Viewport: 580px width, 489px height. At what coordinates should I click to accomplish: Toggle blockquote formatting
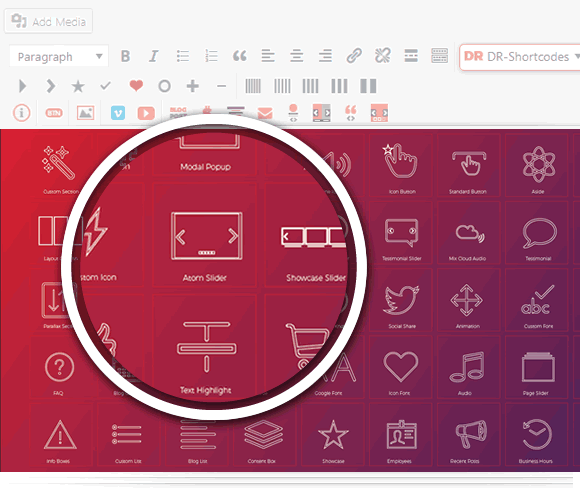click(x=240, y=56)
